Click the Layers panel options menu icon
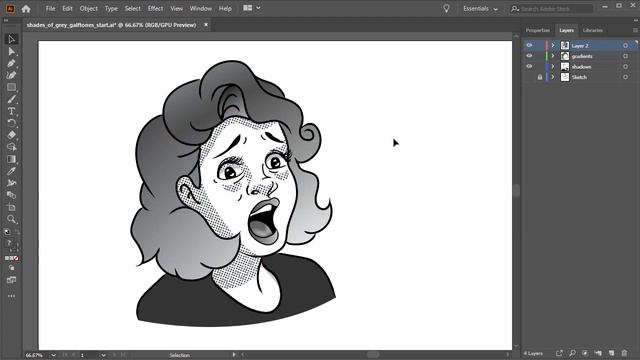640x360 pixels. (x=635, y=30)
